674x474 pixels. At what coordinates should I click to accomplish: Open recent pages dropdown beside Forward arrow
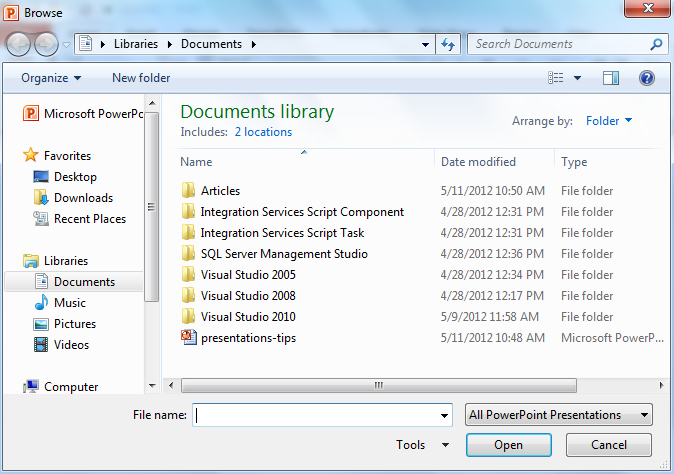click(66, 44)
